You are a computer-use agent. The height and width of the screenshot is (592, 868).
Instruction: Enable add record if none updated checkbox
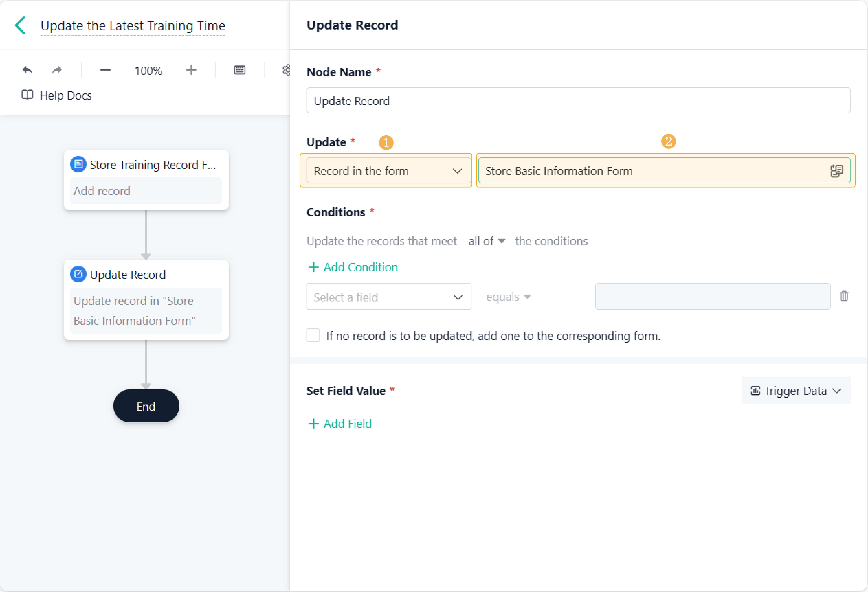click(313, 335)
